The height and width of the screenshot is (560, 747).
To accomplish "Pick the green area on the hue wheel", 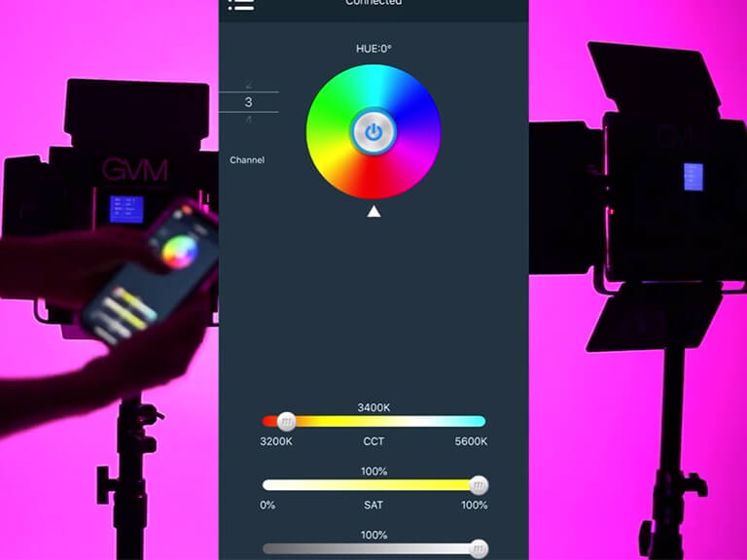I will click(331, 108).
